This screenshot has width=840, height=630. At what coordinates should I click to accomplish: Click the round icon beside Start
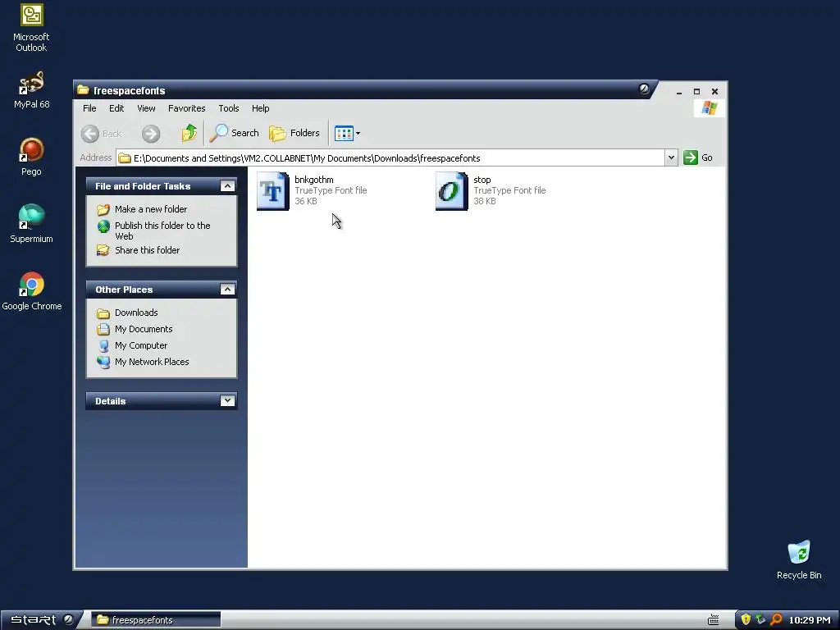click(68, 619)
